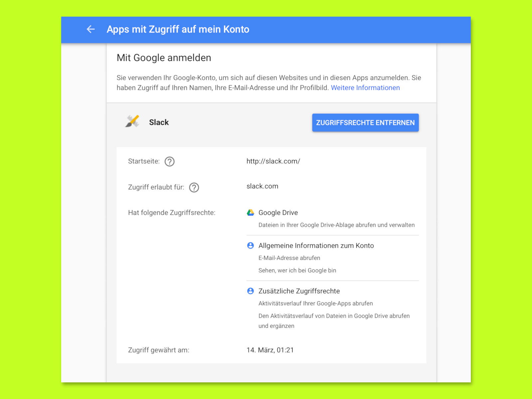Click the Startseite: label
The image size is (532, 399).
click(x=144, y=161)
